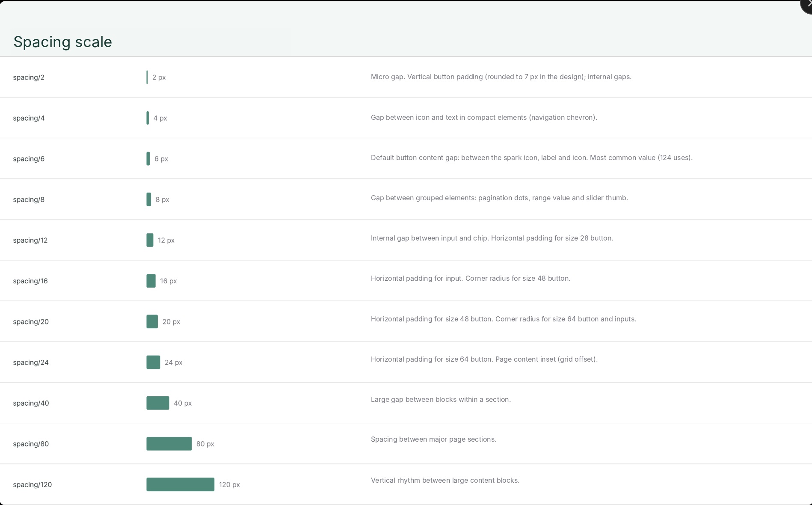Click the 'Horizontal padding for input' description
Viewport: 812px width, 505px height.
click(x=471, y=279)
